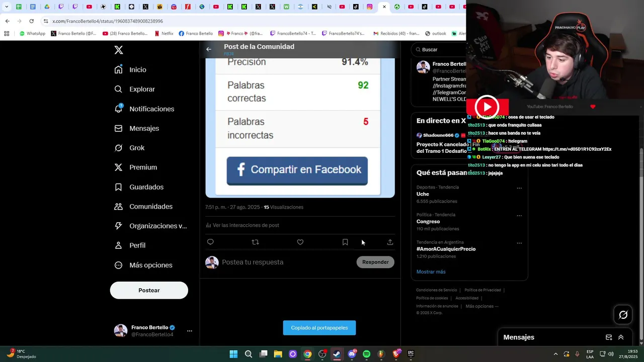Open Ver las interacciones de post
Viewport: 644px width, 362px height.
pos(243,225)
